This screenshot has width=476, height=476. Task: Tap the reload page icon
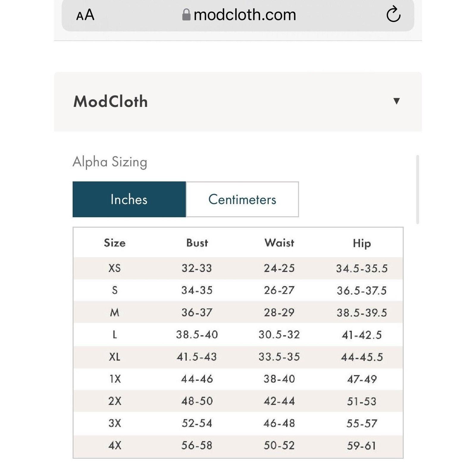click(x=393, y=14)
